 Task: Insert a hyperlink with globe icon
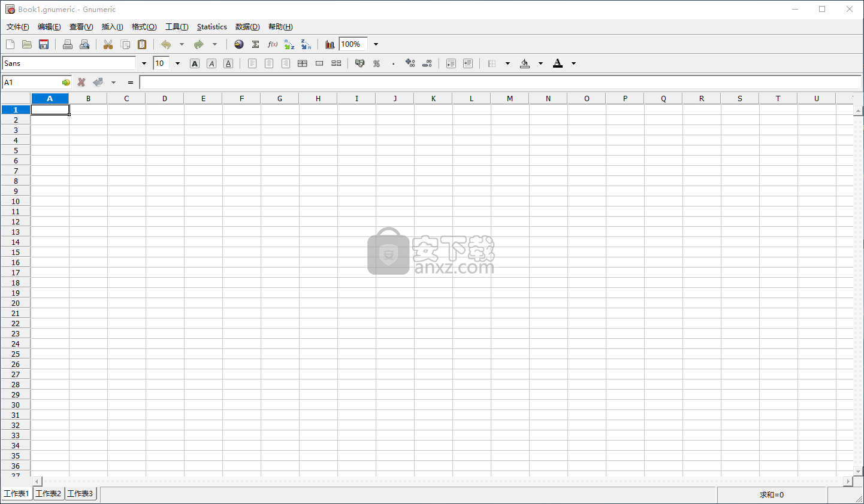pos(239,44)
